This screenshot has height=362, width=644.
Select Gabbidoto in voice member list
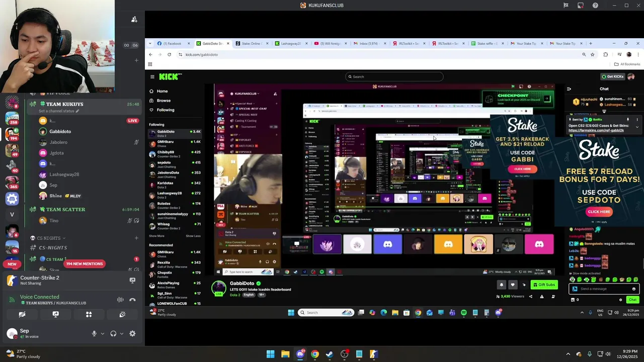point(60,131)
